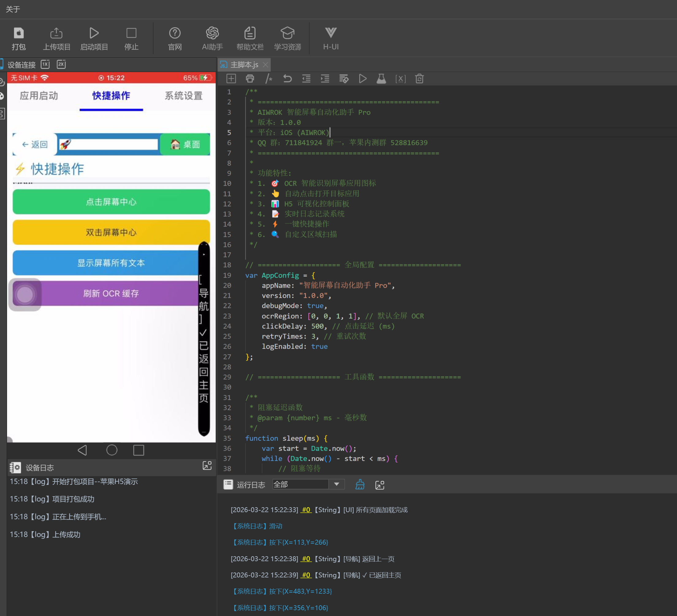Open the AI助手 assistant icon
Screen dimensions: 677x616
[x=212, y=33]
